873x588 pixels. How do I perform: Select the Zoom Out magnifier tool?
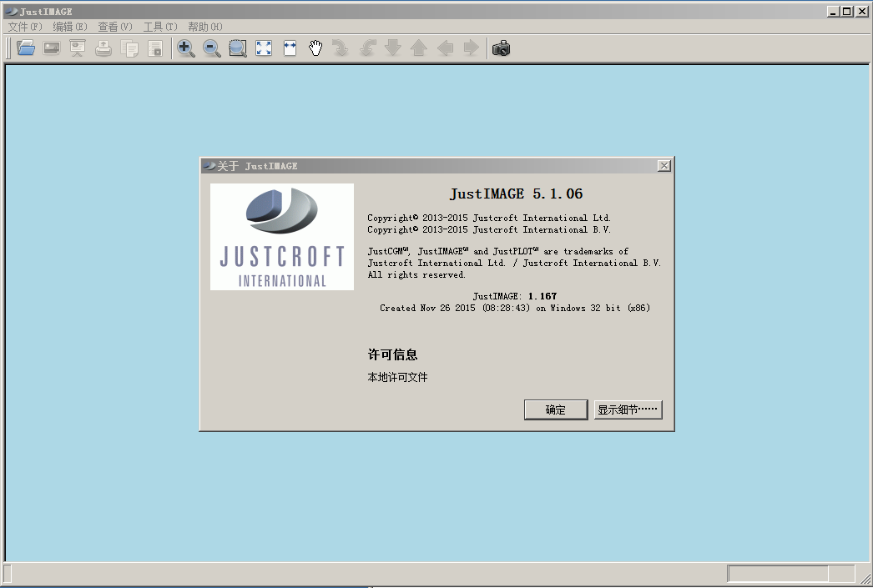(211, 48)
